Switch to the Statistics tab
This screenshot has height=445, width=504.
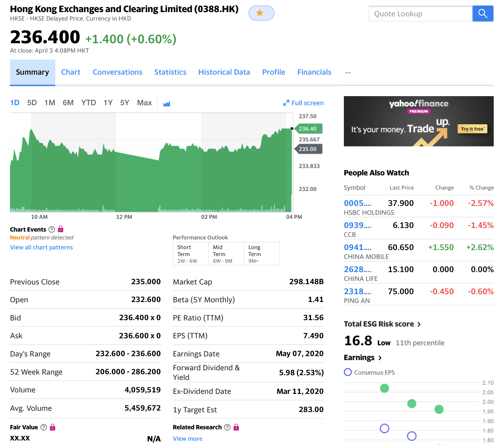coord(170,72)
